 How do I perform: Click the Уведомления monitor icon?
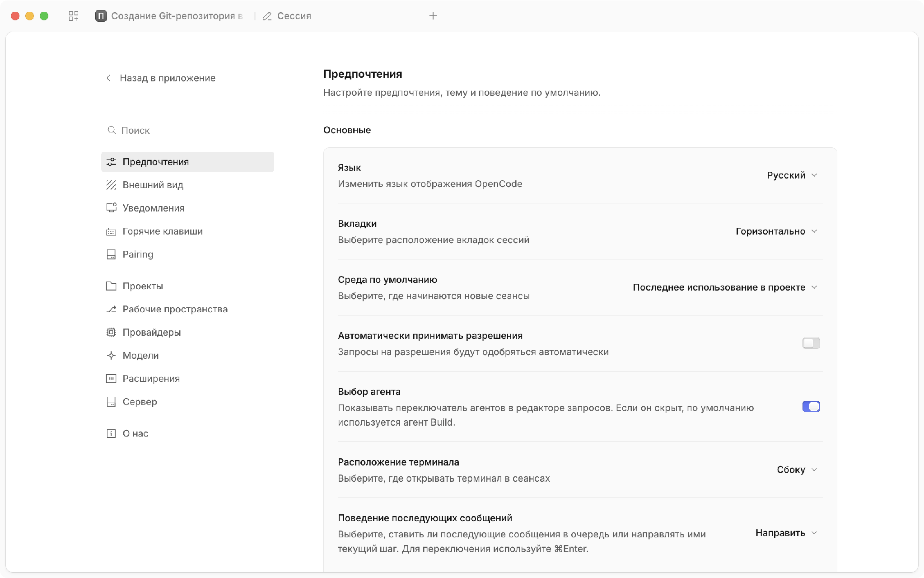111,208
